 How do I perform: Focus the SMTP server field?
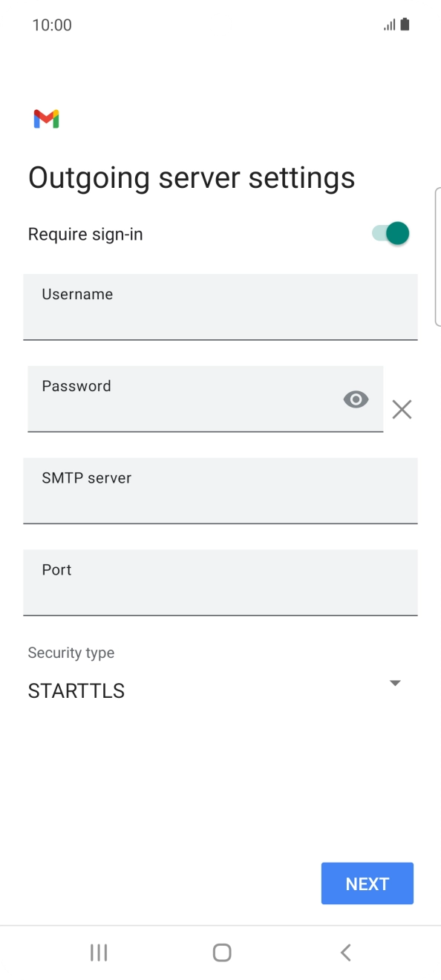coord(220,491)
